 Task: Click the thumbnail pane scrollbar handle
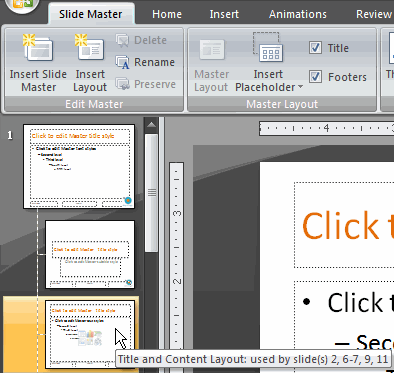tap(152, 193)
